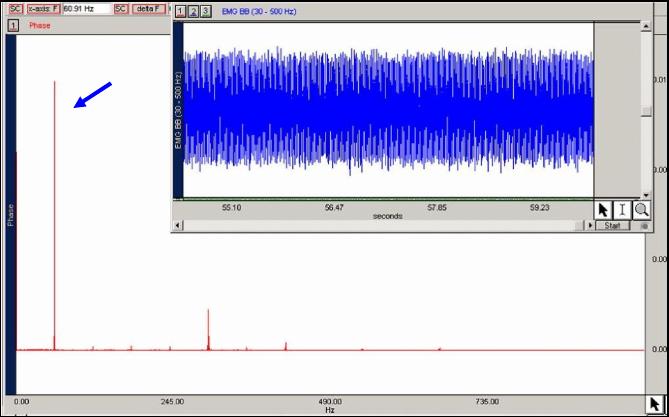Click the red Phase channel label
Viewport: 669px width, 417px height.
(40, 25)
